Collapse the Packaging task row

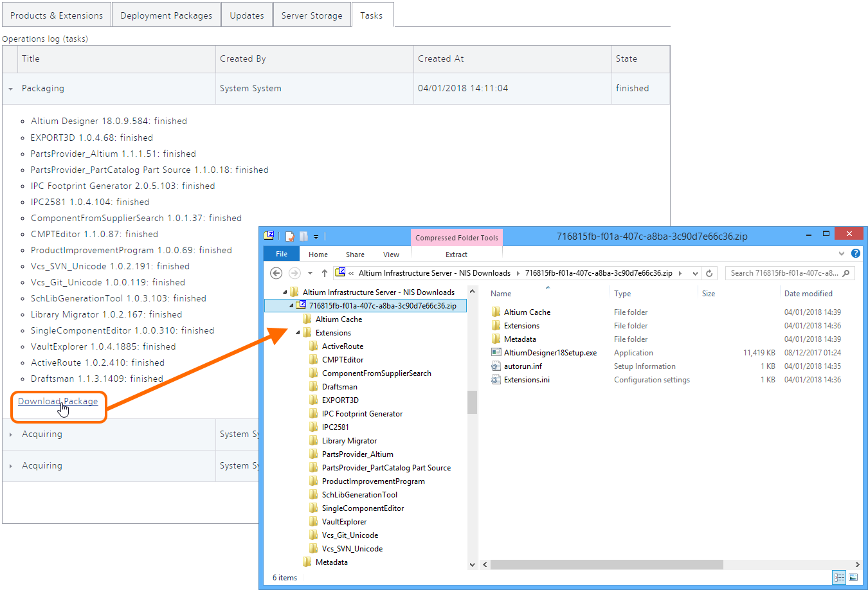coord(11,89)
